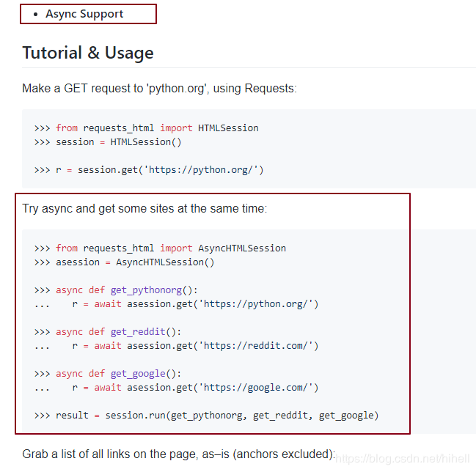Image resolution: width=476 pixels, height=472 pixels.
Task: Click the Async Support bullet item
Action: pyautogui.click(x=84, y=14)
